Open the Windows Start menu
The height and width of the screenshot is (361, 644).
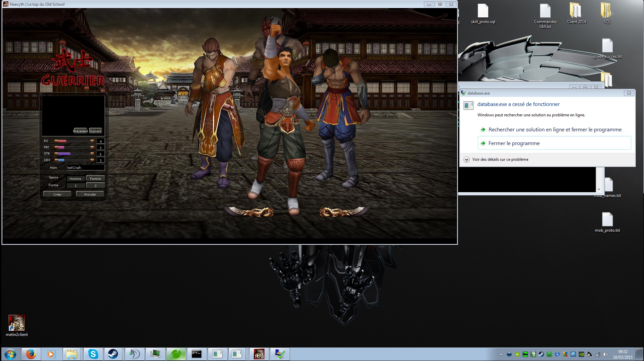[x=10, y=354]
